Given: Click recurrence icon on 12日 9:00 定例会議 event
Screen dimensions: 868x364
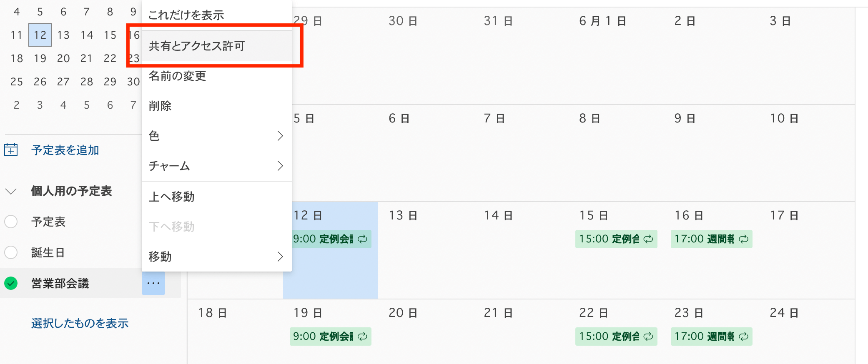Looking at the screenshot, I should 363,239.
